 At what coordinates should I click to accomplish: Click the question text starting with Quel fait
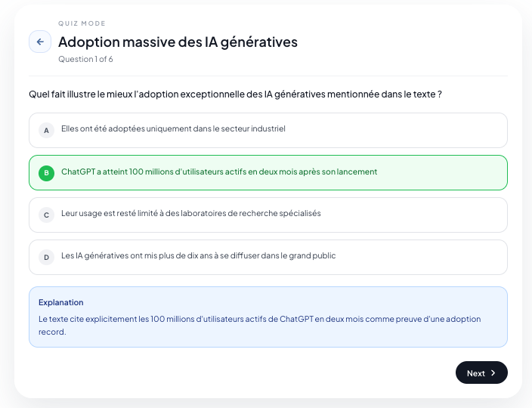point(235,94)
